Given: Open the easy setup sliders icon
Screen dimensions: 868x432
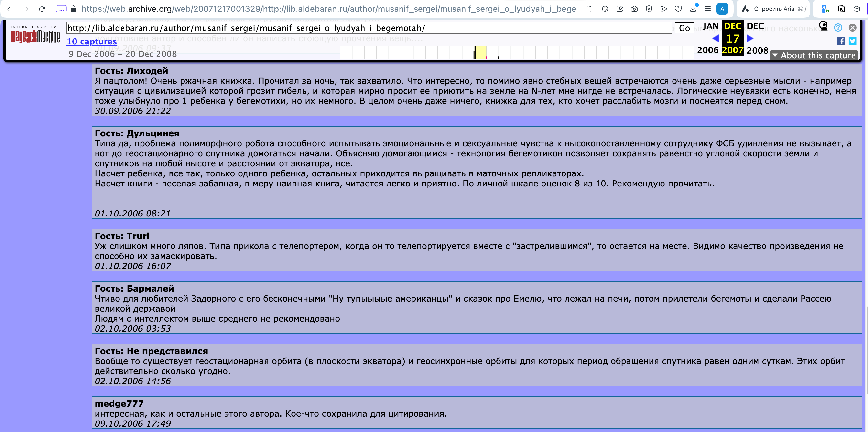Looking at the screenshot, I should click(708, 9).
